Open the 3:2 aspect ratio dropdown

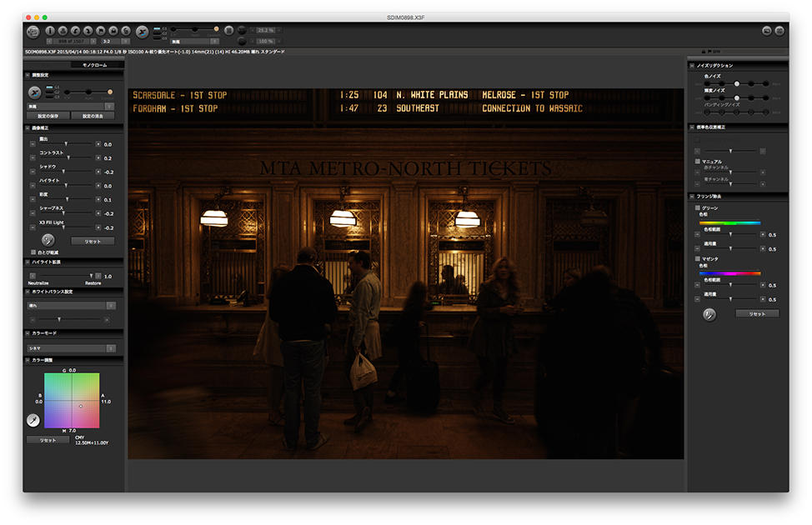[x=116, y=41]
